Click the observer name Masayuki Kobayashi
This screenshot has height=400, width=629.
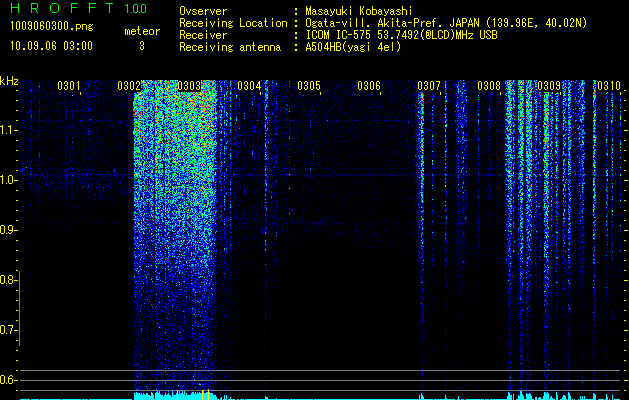pos(359,11)
